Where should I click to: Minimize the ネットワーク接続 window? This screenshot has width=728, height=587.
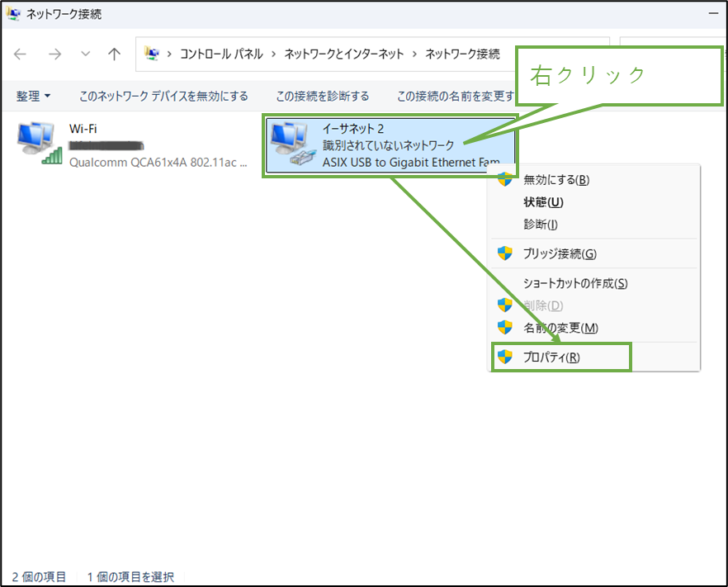713,14
